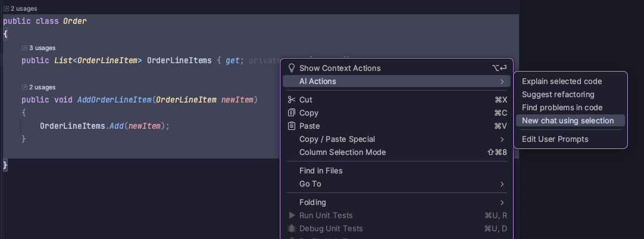Click the scissors icon for Cut
The image size is (644, 239).
292,100
